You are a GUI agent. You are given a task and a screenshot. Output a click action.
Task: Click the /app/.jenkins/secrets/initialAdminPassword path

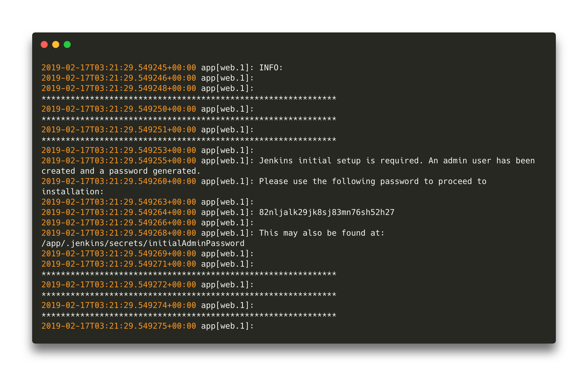point(143,243)
